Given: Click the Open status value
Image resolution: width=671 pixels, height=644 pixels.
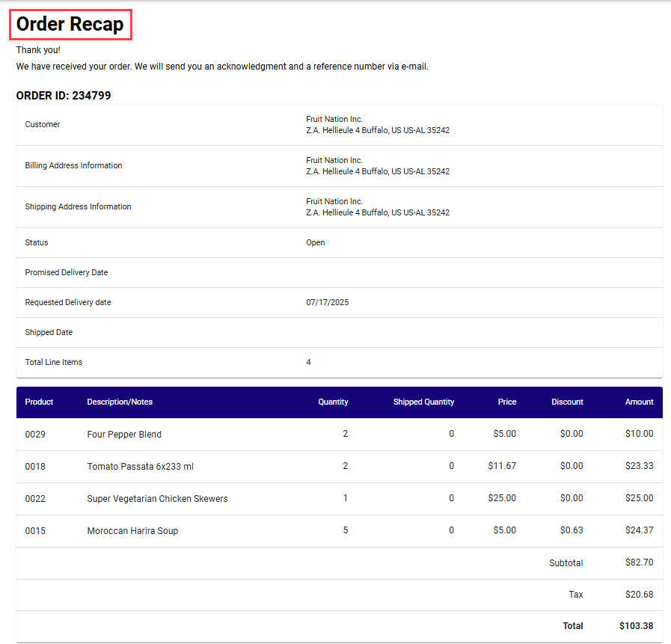Looking at the screenshot, I should (315, 243).
